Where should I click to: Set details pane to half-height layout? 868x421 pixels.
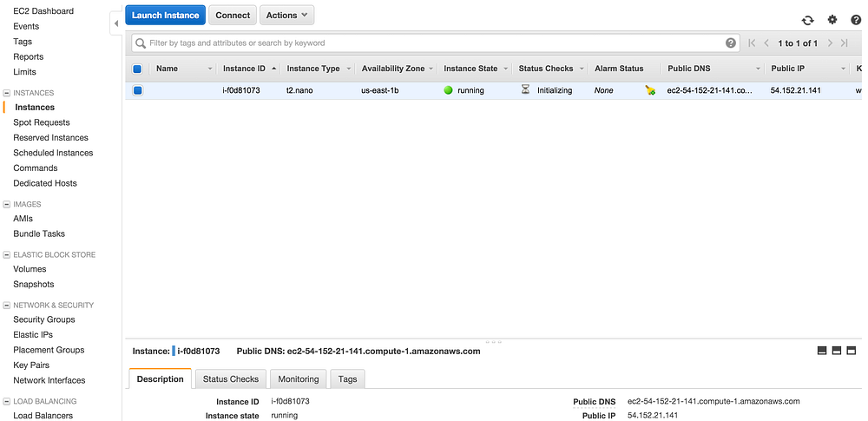837,350
